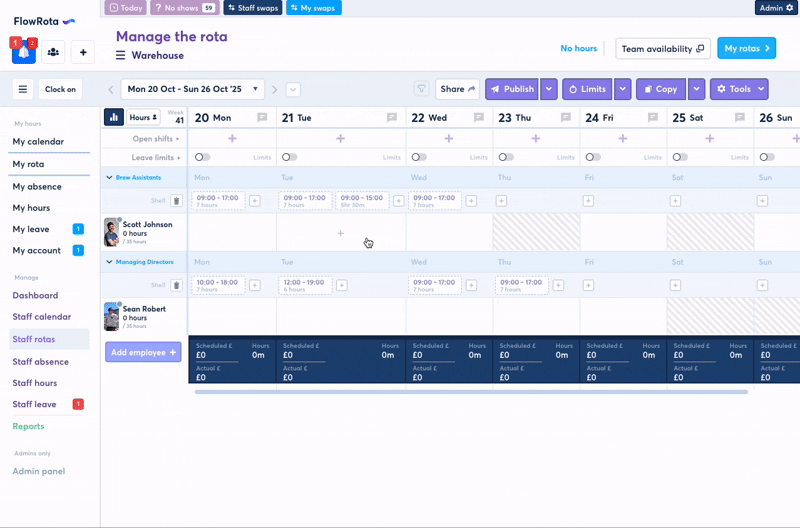
Task: Open Staff absence in the sidebar
Action: coord(40,361)
